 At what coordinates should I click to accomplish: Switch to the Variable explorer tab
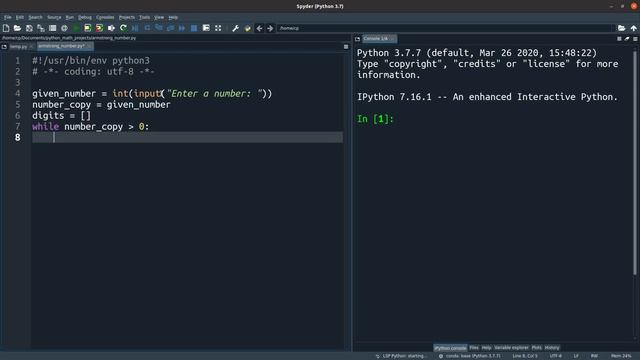pyautogui.click(x=511, y=348)
